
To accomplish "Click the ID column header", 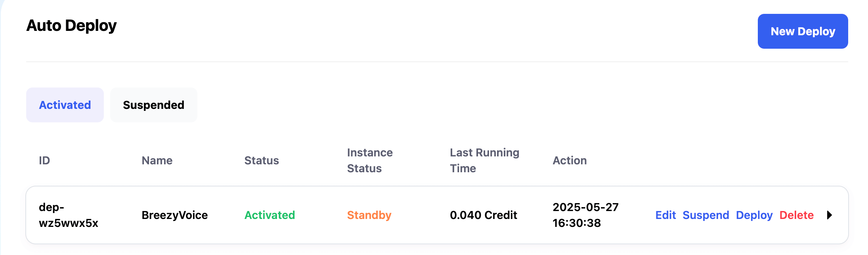I will click(44, 160).
